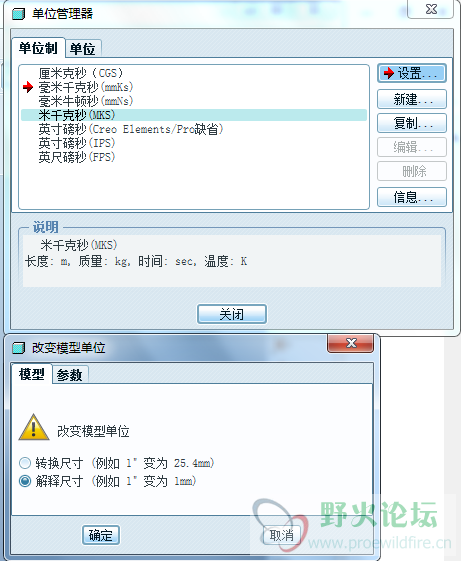Click the red arrow beside 毫米千克秒(mmKs)

point(28,87)
